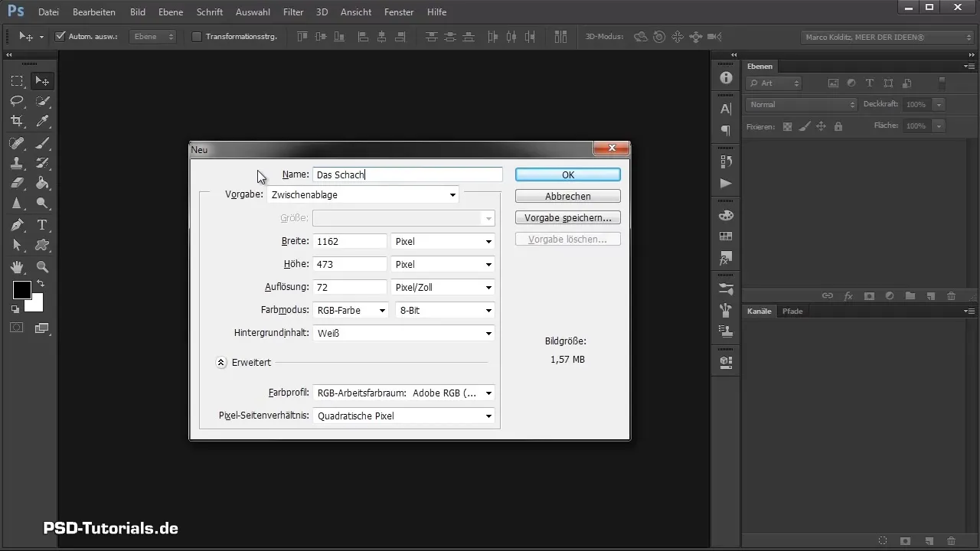Screen dimensions: 980x551
Task: Toggle type layer filter in Ebenen
Action: (870, 83)
